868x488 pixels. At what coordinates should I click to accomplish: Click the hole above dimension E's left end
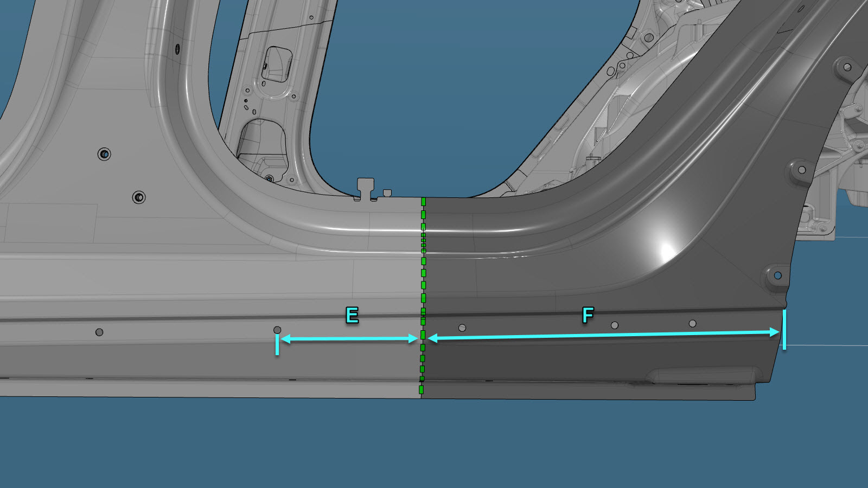coord(277,330)
